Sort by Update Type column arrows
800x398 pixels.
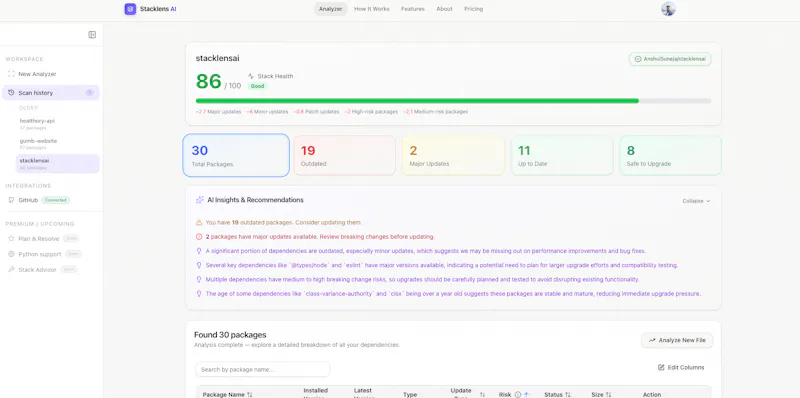coord(482,394)
